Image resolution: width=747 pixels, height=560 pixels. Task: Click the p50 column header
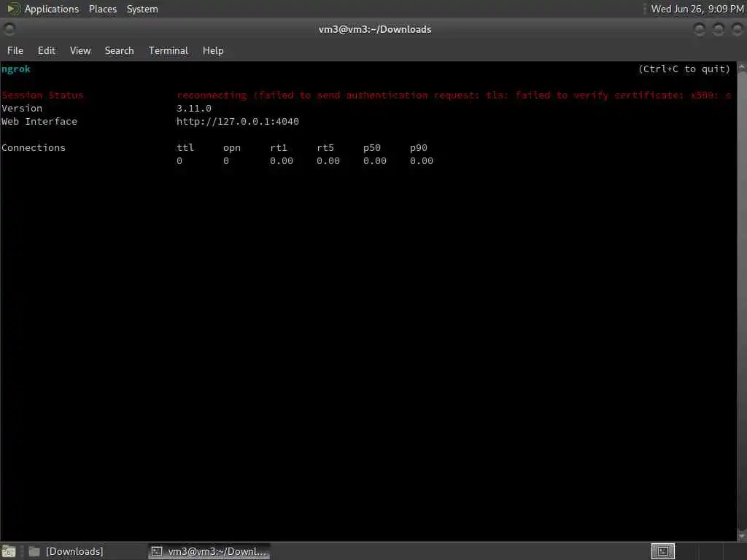pyautogui.click(x=372, y=148)
